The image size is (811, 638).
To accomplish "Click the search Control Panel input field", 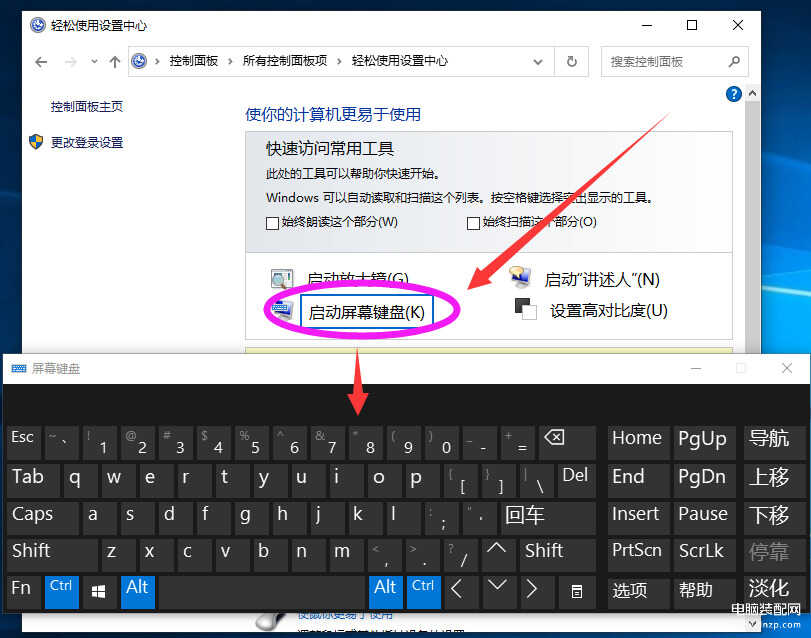I will [x=674, y=62].
